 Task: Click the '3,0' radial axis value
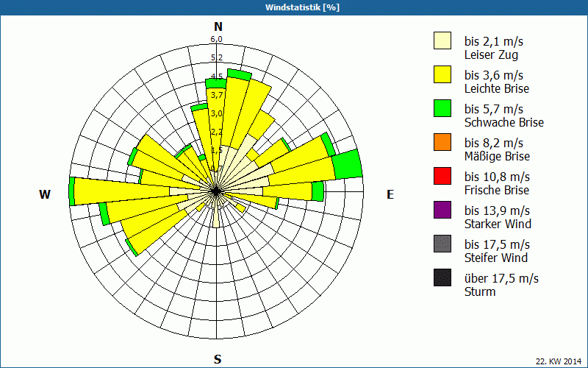216,113
